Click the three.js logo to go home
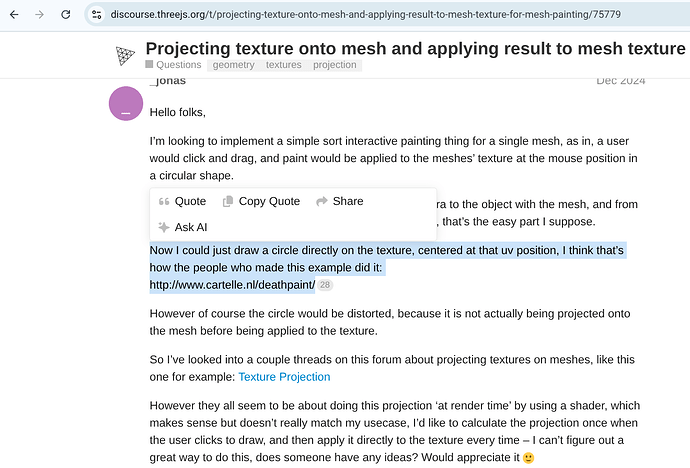 click(x=125, y=55)
